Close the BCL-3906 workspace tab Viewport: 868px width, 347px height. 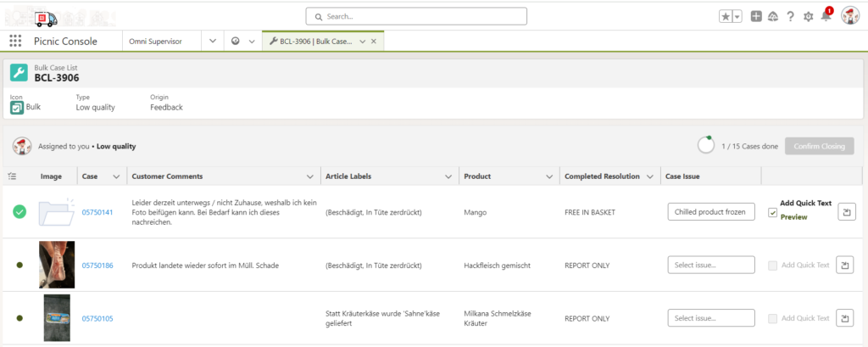click(376, 41)
